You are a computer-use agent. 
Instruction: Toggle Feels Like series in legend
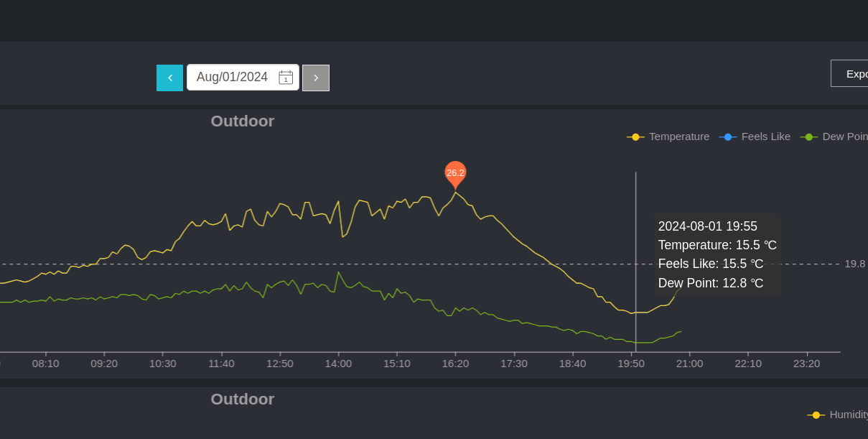755,137
